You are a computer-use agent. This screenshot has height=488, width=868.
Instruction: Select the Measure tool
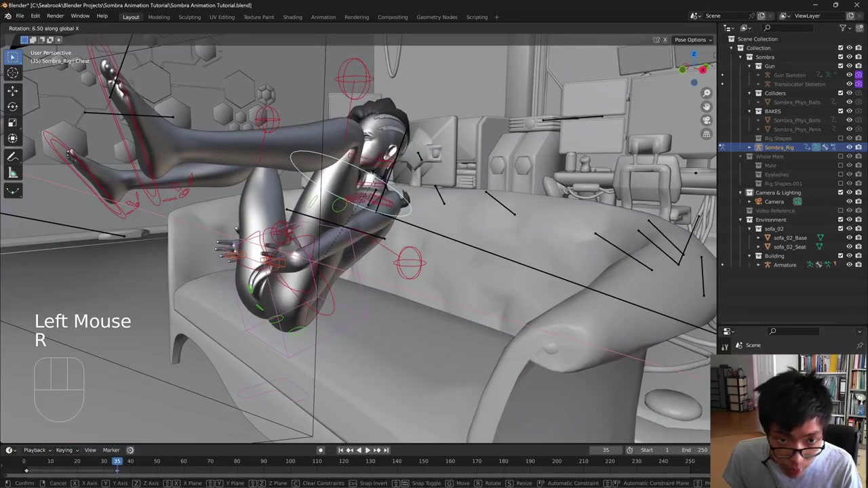[12, 173]
